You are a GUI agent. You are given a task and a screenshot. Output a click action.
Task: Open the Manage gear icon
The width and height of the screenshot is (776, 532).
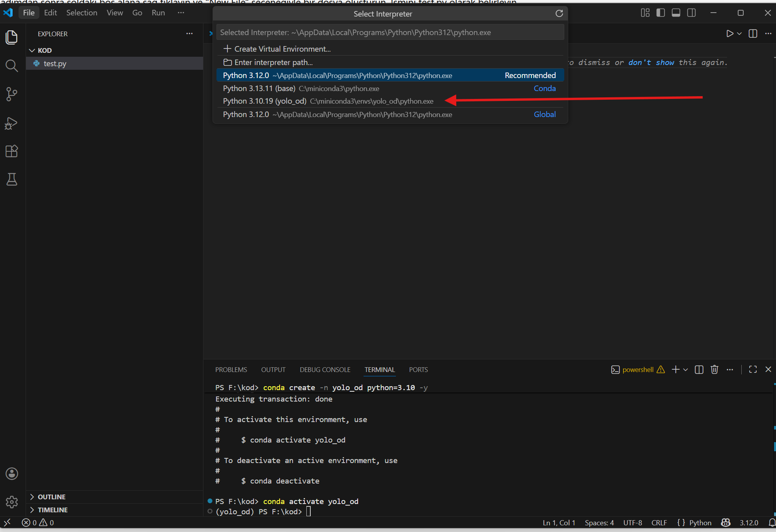[12, 502]
